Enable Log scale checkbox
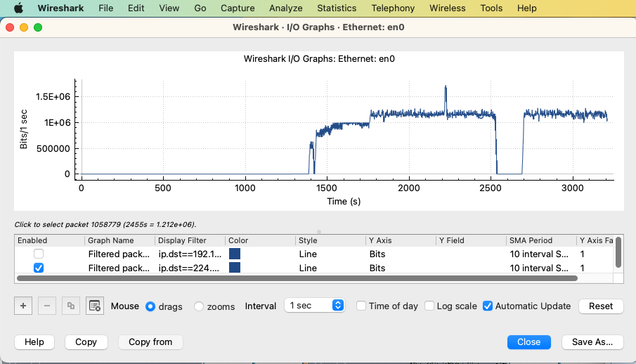Image resolution: width=636 pixels, height=364 pixels. coord(429,306)
